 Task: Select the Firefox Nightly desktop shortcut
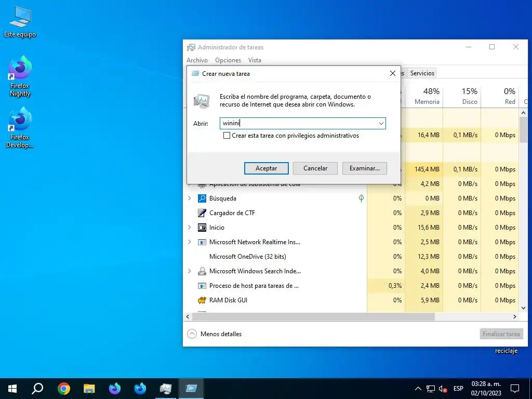[x=20, y=77]
